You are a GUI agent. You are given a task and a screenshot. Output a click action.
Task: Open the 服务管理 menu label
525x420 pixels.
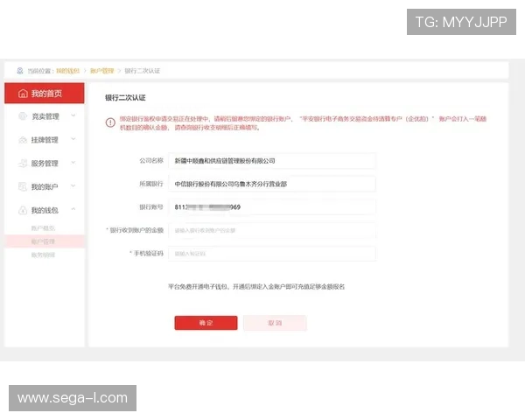(x=45, y=164)
